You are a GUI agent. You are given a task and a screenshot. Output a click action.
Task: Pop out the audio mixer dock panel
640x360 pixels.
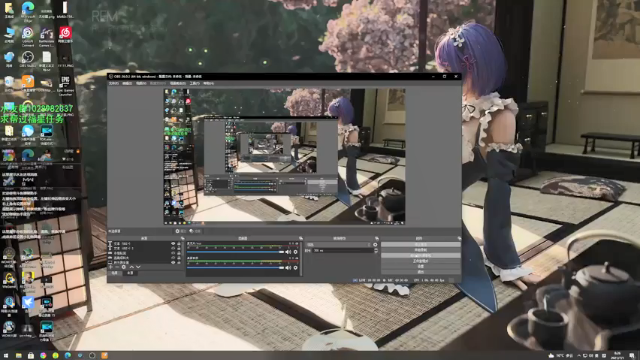click(x=301, y=238)
